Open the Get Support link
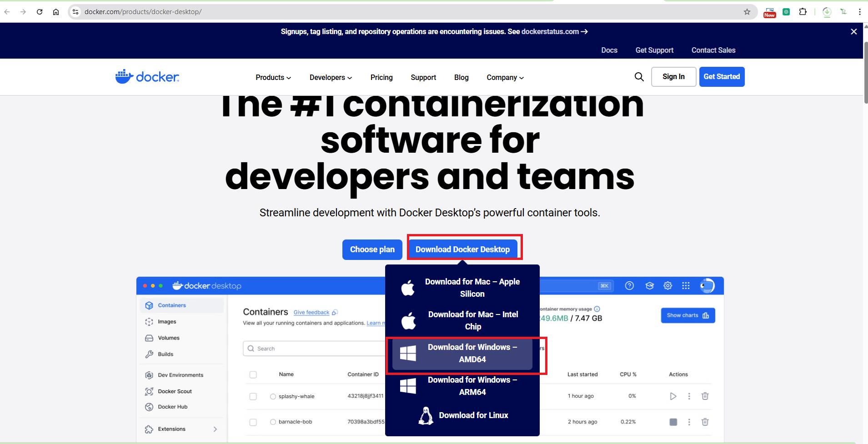868x444 pixels. click(654, 50)
